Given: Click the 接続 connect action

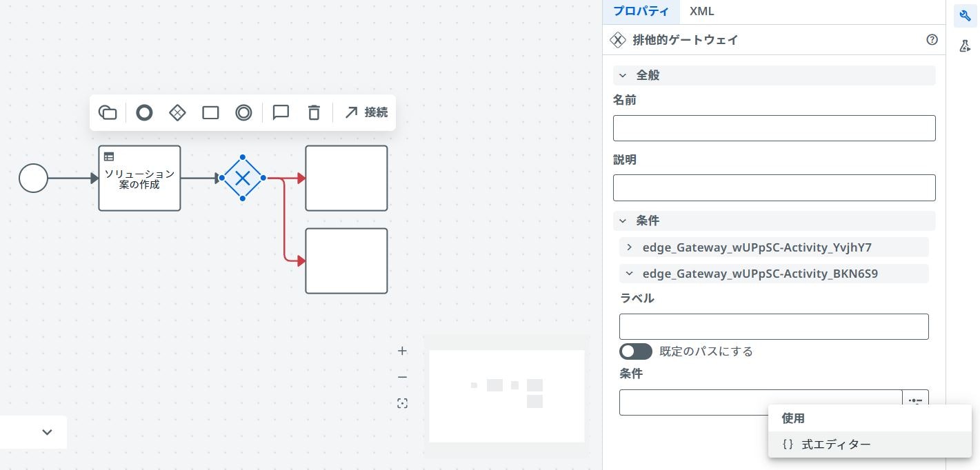Looking at the screenshot, I should click(x=366, y=112).
